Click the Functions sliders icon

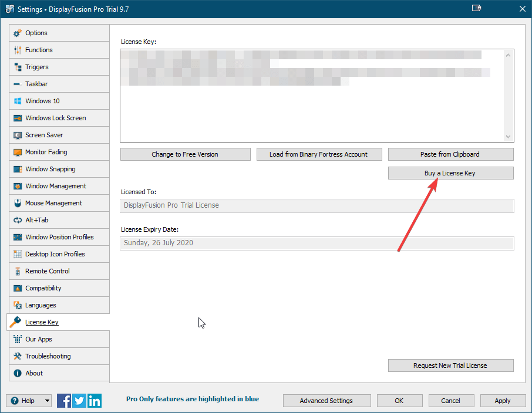pos(18,50)
